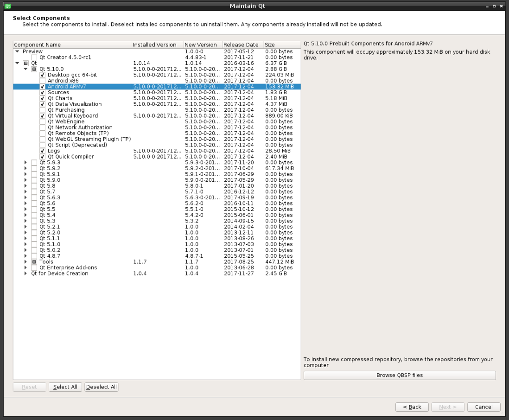Image resolution: width=509 pixels, height=420 pixels.
Task: Uncheck the Sources component checkbox
Action: tap(42, 93)
